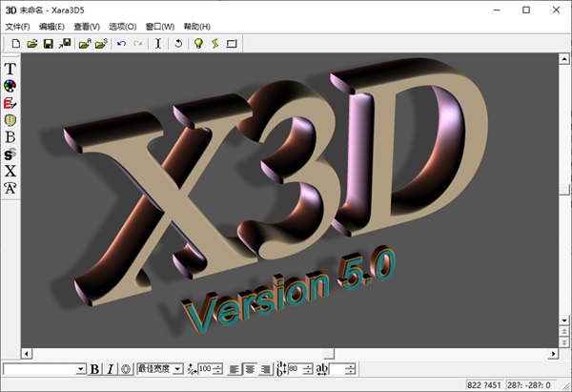Align text left

coord(234,369)
